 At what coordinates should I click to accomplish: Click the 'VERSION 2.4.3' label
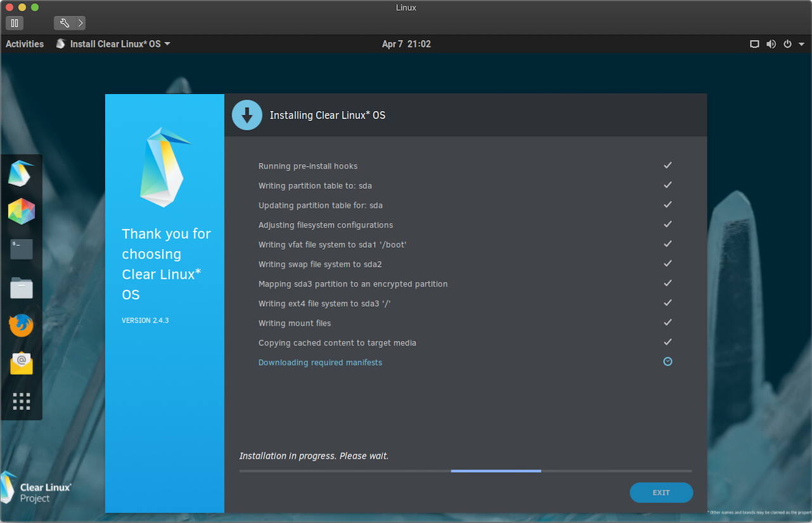[145, 321]
